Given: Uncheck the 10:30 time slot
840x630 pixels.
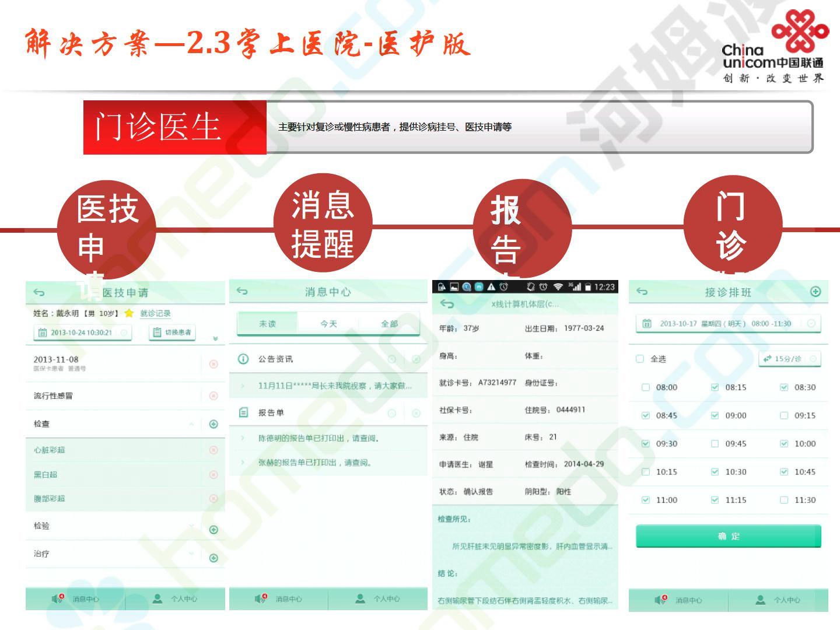Looking at the screenshot, I should (x=715, y=472).
